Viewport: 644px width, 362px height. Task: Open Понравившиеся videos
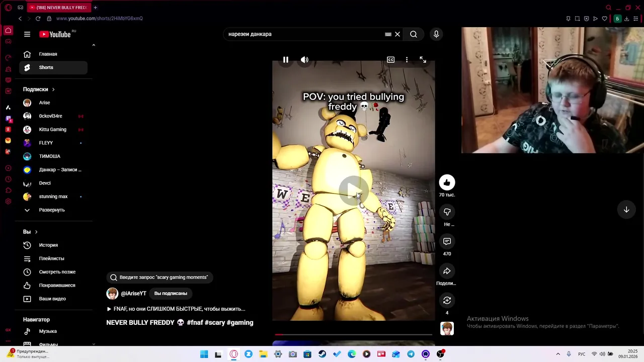click(x=53, y=285)
